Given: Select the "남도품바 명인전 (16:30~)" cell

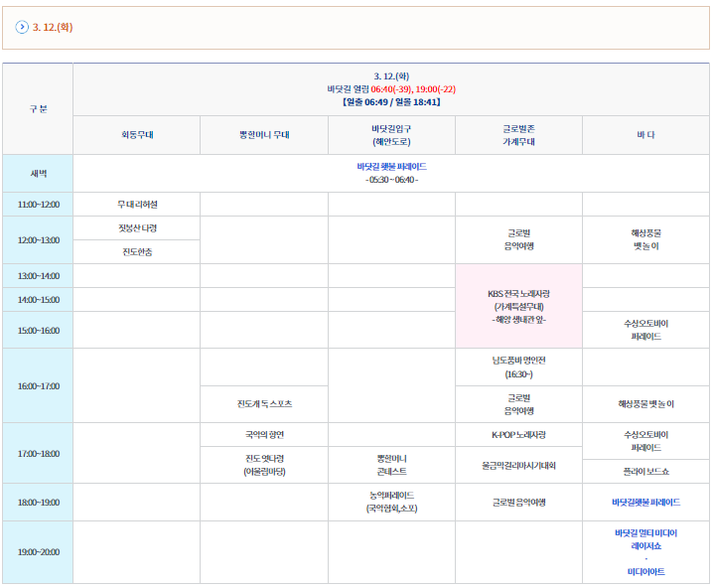Looking at the screenshot, I should point(518,367).
